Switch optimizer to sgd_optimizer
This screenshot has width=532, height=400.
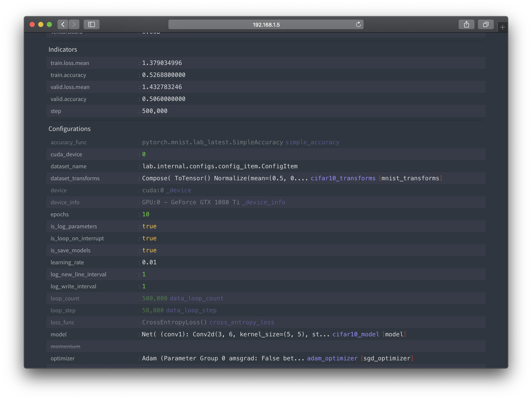click(387, 358)
